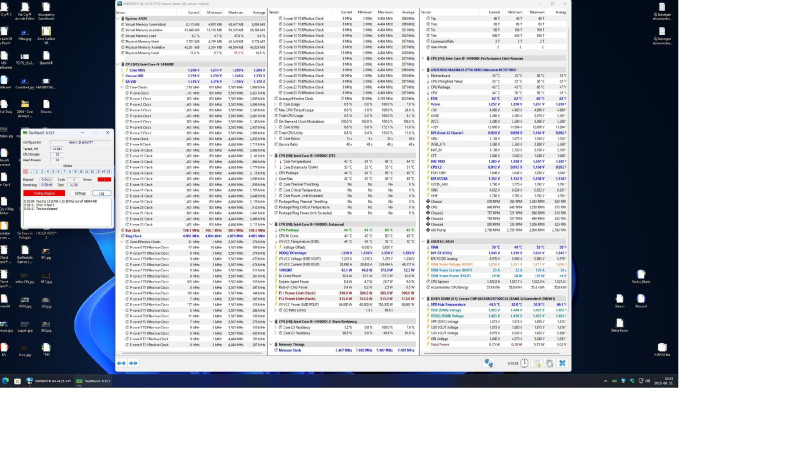Select the SPD Hub Temperature row
The width and height of the screenshot is (800, 457).
coord(494,304)
